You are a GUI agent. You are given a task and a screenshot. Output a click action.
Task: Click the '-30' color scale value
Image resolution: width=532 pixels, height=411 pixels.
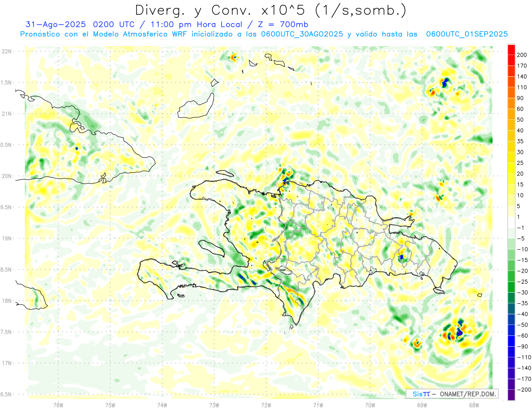[x=524, y=292]
